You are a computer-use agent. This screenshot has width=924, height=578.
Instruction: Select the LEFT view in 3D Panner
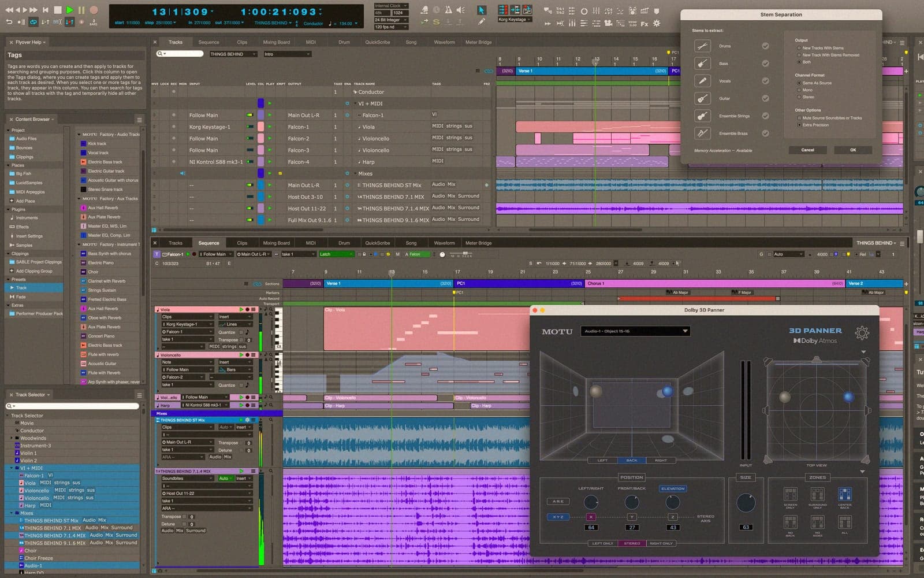click(x=602, y=460)
